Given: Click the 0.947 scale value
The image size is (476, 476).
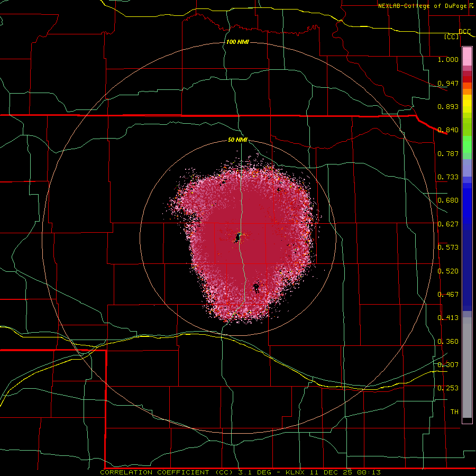Looking at the screenshot, I should click(448, 83).
